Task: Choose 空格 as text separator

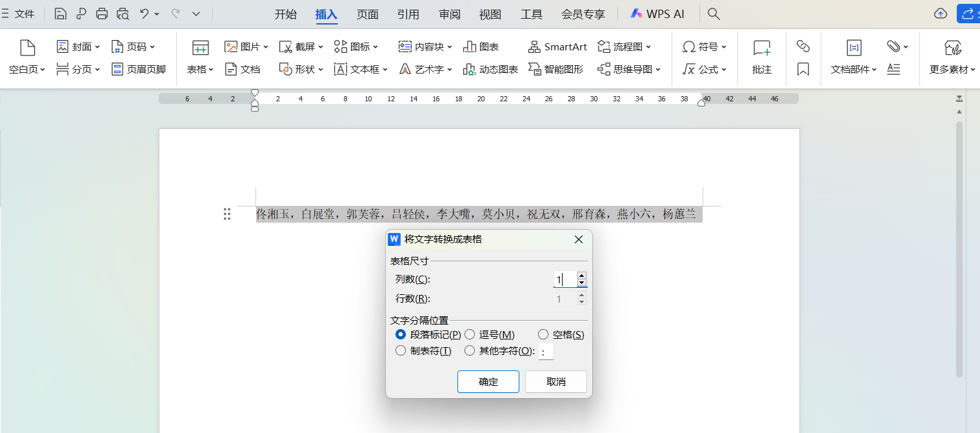Action: (x=543, y=334)
